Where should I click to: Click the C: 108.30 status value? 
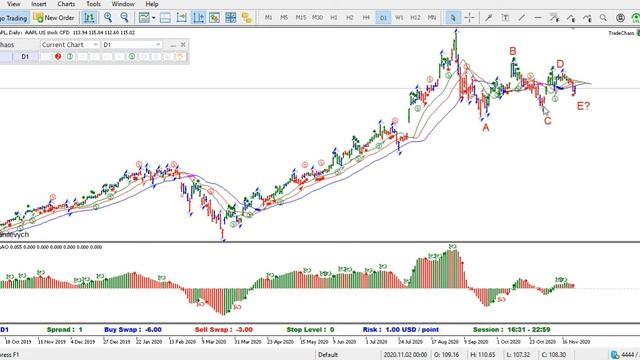point(554,355)
